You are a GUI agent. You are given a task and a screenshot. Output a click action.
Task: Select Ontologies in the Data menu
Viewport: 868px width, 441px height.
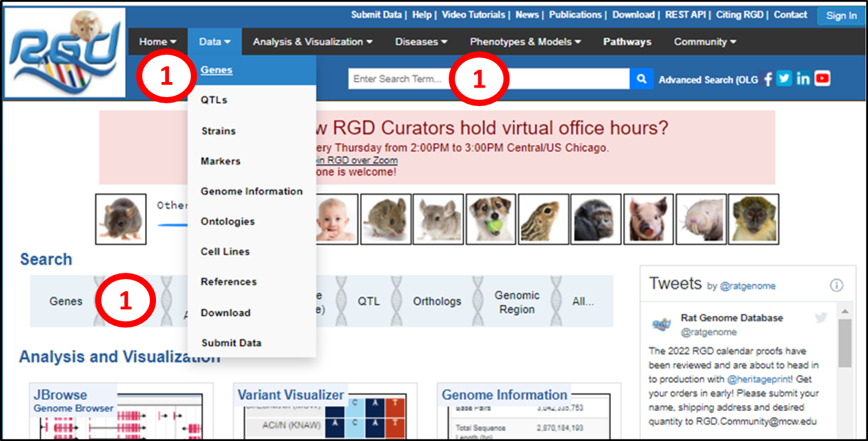pos(227,222)
